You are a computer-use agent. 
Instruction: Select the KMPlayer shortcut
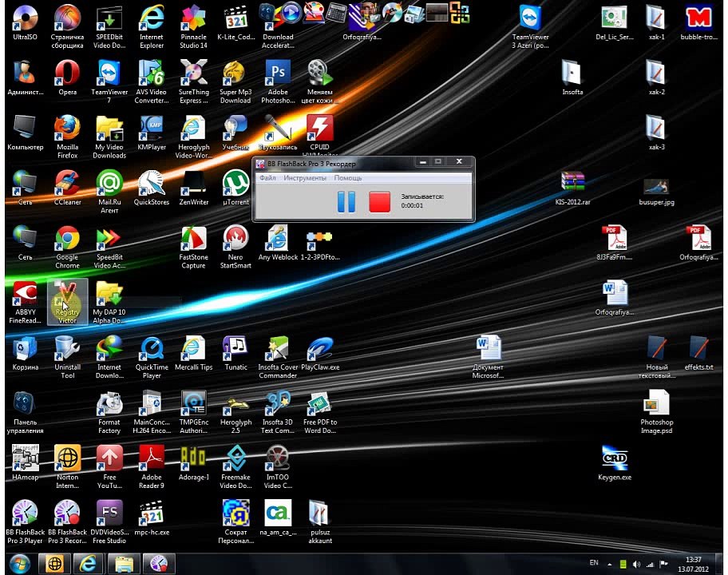pyautogui.click(x=152, y=133)
